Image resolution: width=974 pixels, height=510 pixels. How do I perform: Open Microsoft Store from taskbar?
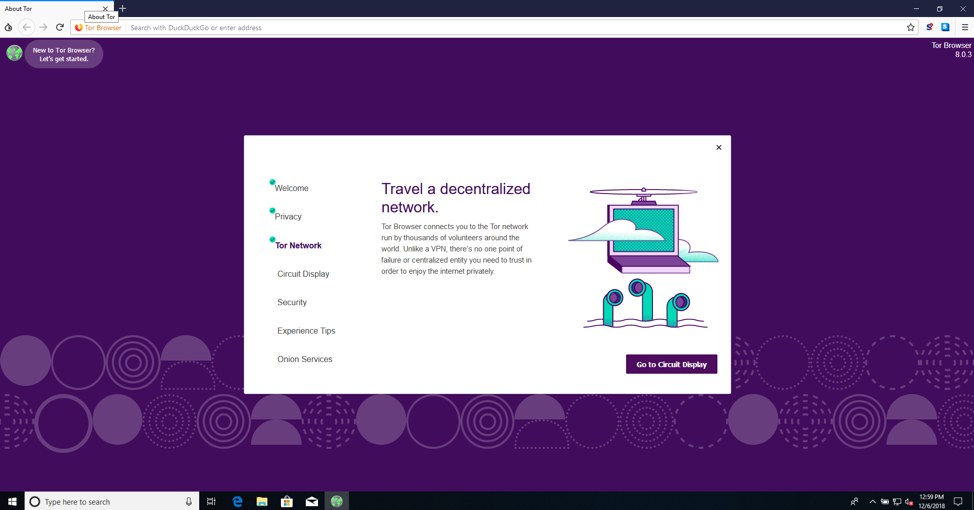pos(287,501)
